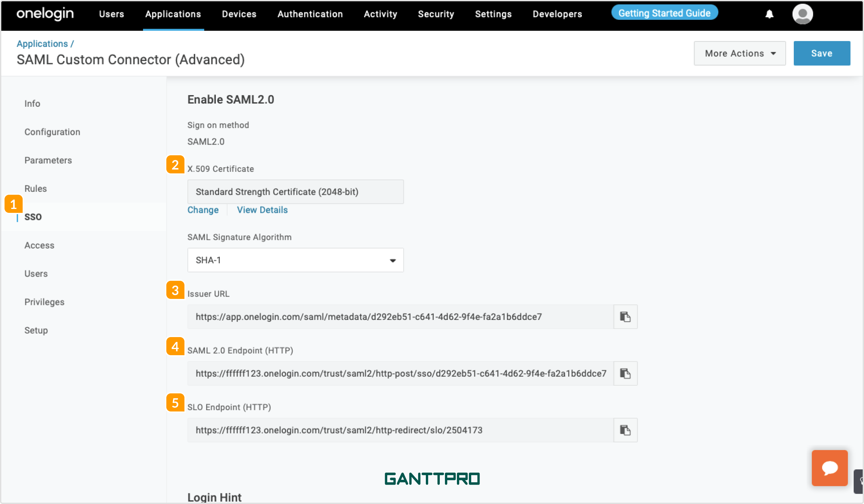Go to the onelogin home logo

pos(45,14)
